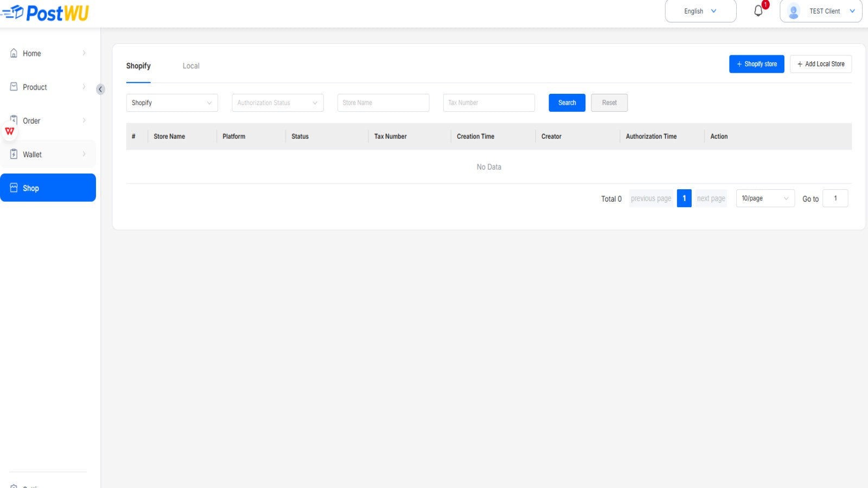Open Product in the sidebar

click(x=48, y=87)
